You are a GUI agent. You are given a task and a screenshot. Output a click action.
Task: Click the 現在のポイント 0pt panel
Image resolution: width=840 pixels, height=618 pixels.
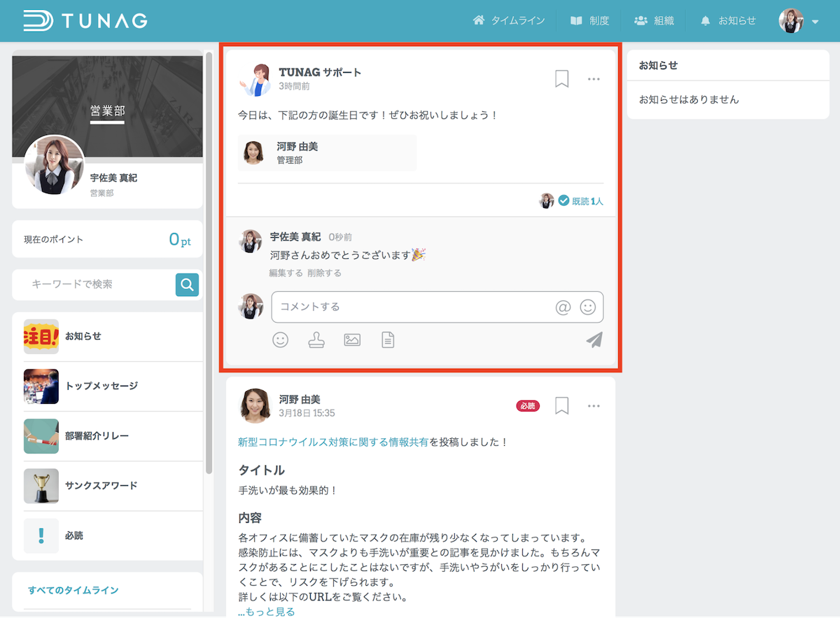click(x=107, y=239)
